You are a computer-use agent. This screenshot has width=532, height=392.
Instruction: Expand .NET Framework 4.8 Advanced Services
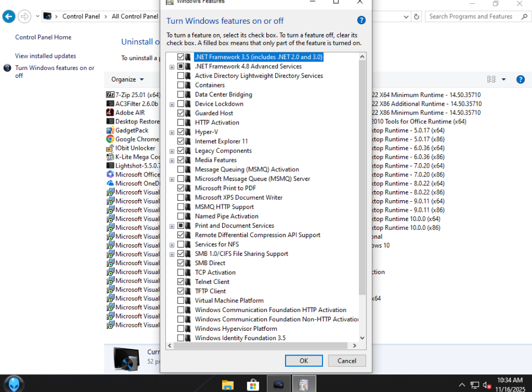(x=172, y=67)
